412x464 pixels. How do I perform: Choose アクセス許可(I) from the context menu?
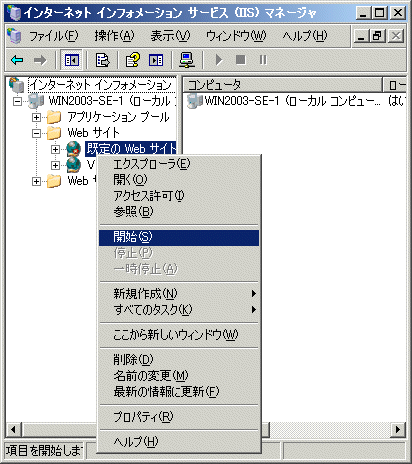(179, 196)
